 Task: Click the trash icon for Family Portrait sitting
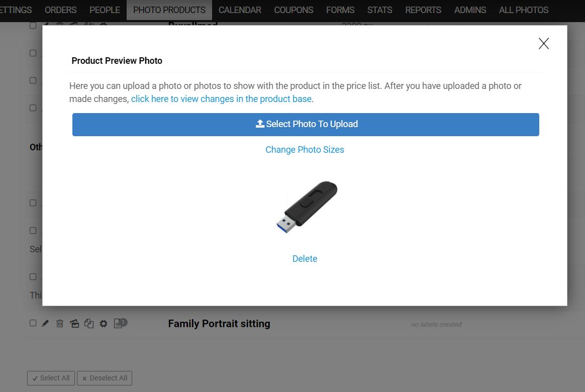(60, 323)
